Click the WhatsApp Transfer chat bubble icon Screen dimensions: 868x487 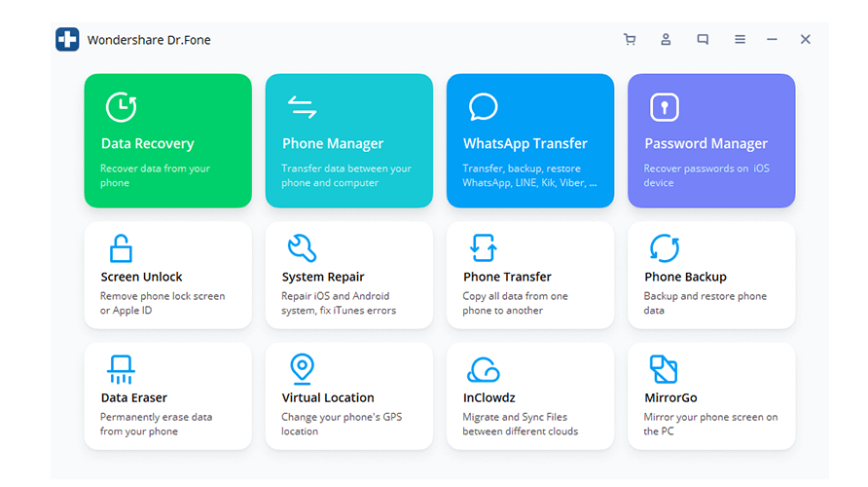[x=483, y=107]
